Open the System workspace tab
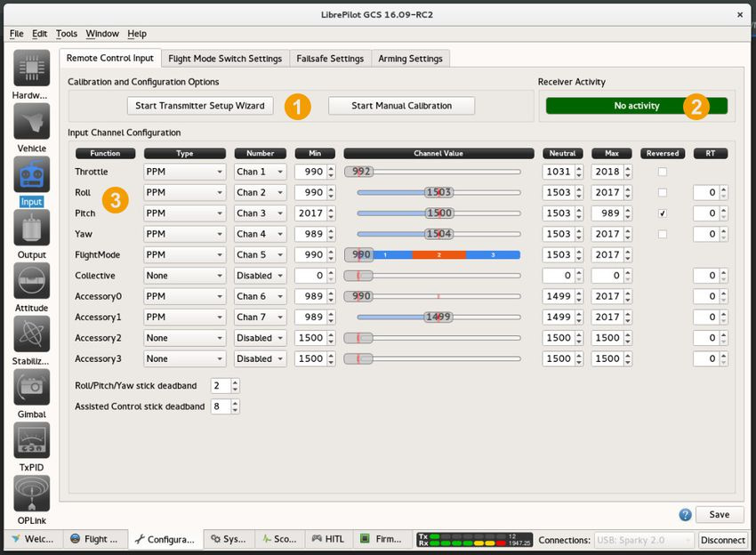Viewport: 756px width, 555px height. 229,539
